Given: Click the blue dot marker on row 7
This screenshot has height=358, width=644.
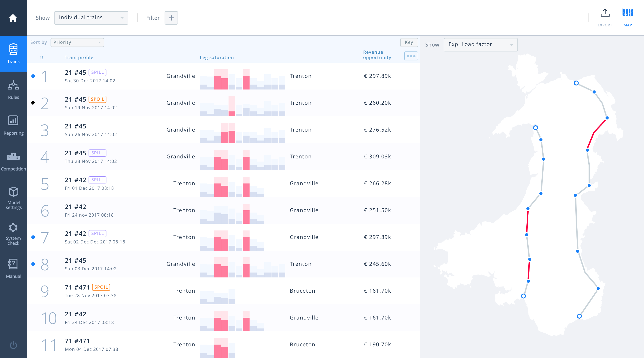Looking at the screenshot, I should click(33, 237).
